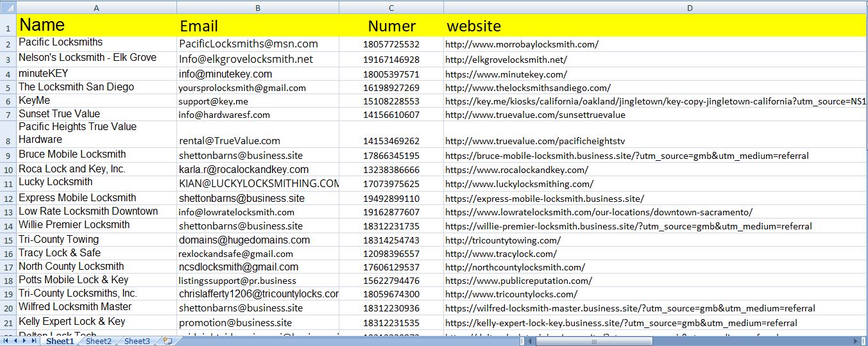Select row 8 header
This screenshot has width=868, height=346.
coord(8,134)
